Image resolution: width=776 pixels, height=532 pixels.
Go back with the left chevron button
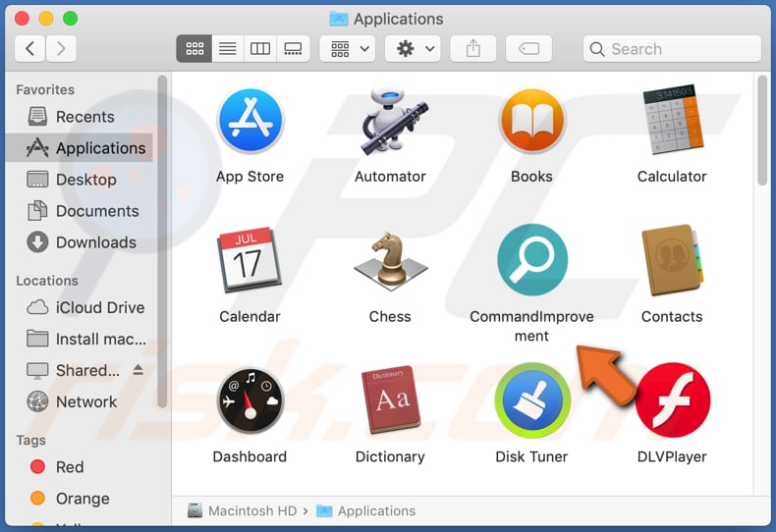(x=30, y=48)
